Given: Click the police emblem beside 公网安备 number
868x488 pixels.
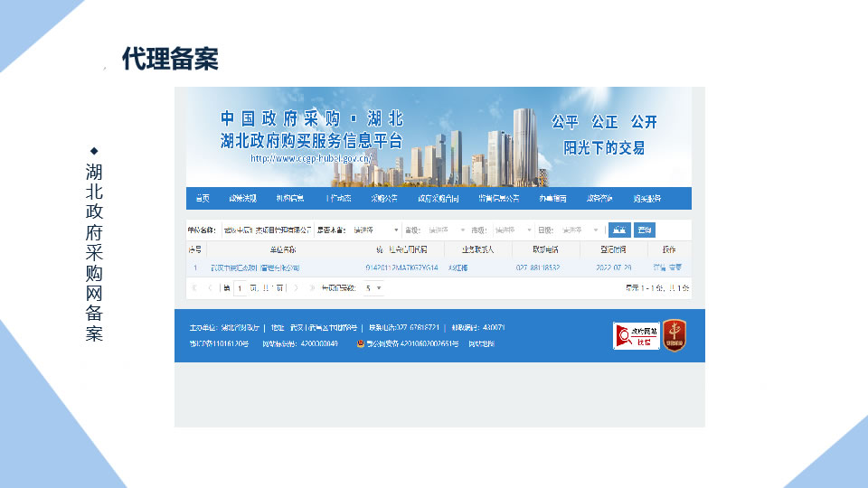Looking at the screenshot, I should [361, 344].
